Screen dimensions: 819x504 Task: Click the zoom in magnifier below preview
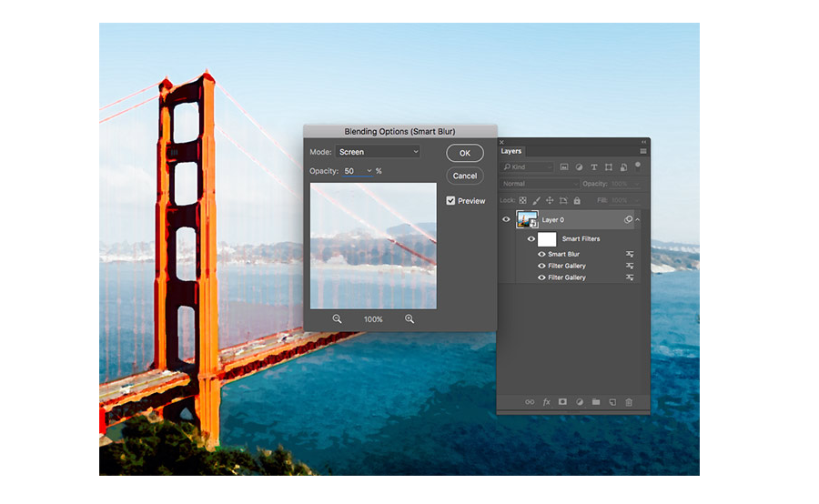pyautogui.click(x=409, y=318)
